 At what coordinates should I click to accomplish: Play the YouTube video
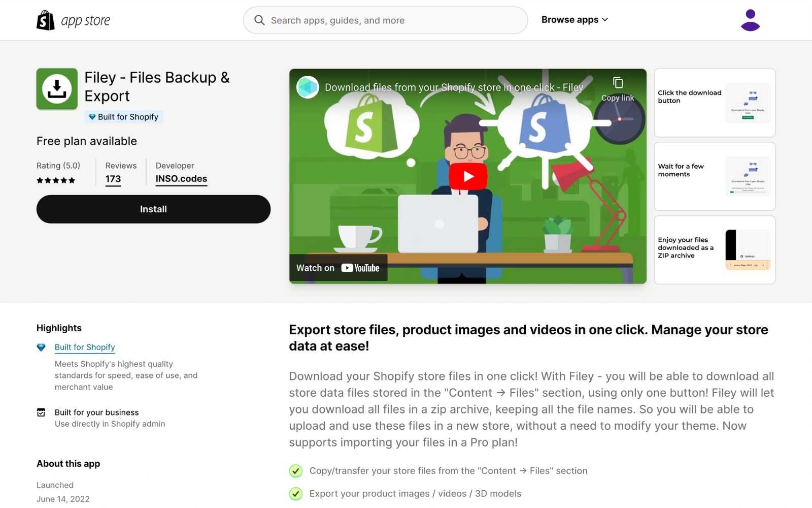coord(468,176)
